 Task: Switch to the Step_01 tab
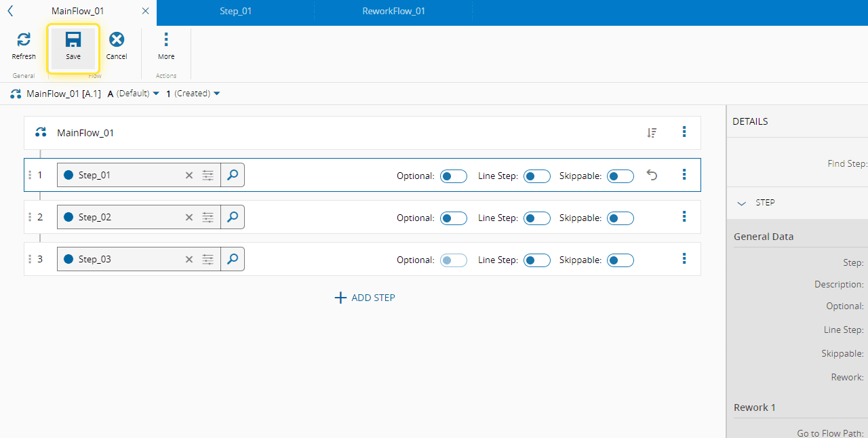235,12
